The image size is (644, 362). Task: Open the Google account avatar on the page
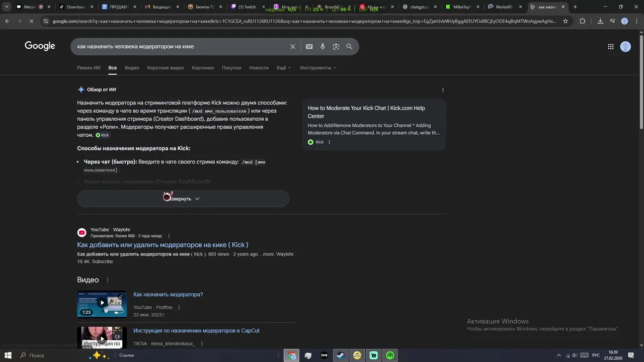[625, 46]
